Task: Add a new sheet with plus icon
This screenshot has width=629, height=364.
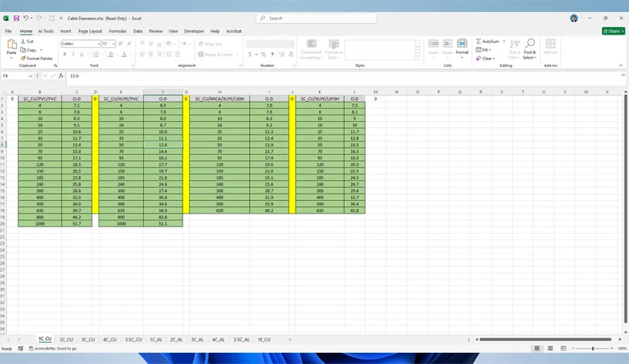Action: click(x=290, y=339)
